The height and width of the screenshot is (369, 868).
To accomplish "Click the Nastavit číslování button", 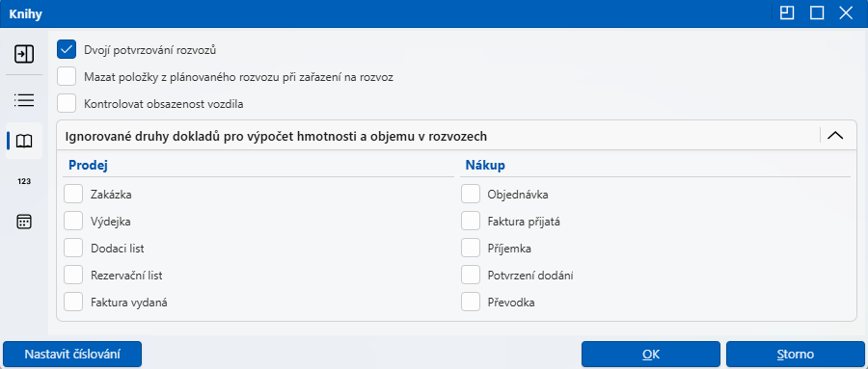I will click(72, 354).
